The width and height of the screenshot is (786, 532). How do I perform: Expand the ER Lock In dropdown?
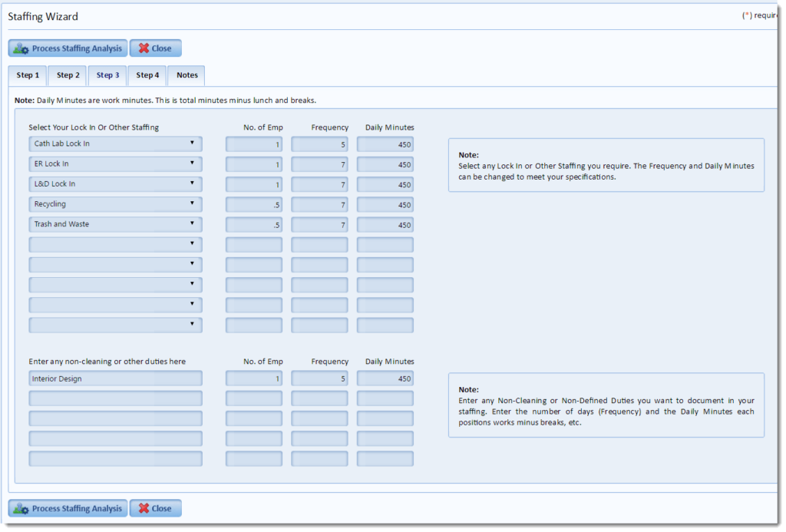pyautogui.click(x=115, y=164)
